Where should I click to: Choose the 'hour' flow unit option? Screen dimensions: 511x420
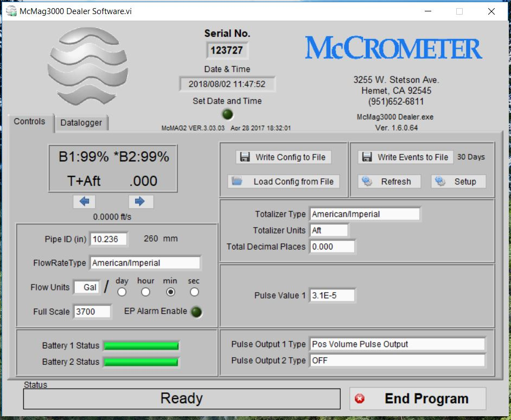click(145, 292)
